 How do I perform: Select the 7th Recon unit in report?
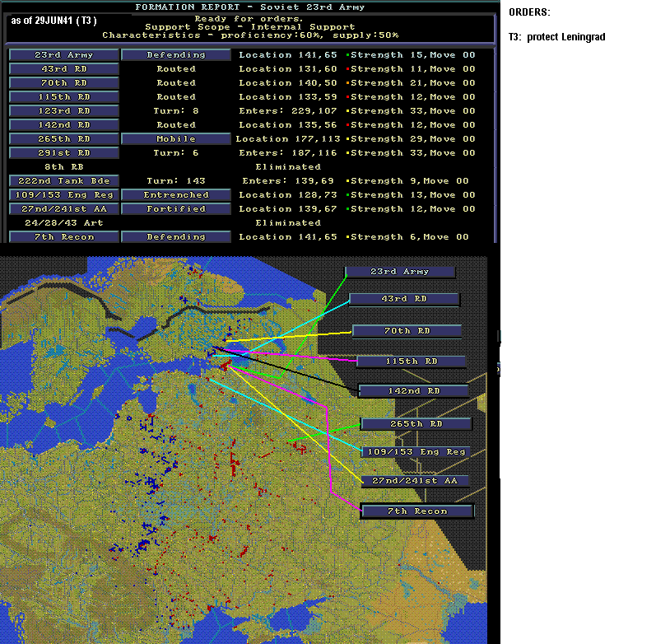pyautogui.click(x=64, y=237)
